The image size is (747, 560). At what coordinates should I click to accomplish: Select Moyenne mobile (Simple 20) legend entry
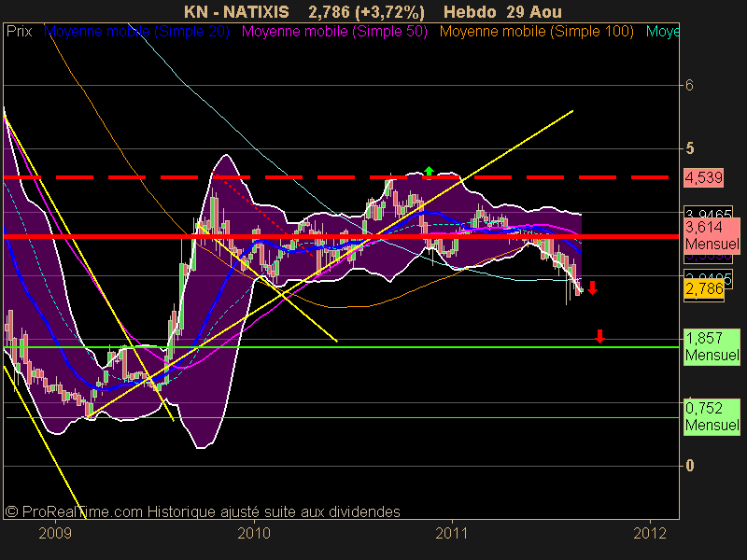pos(136,32)
